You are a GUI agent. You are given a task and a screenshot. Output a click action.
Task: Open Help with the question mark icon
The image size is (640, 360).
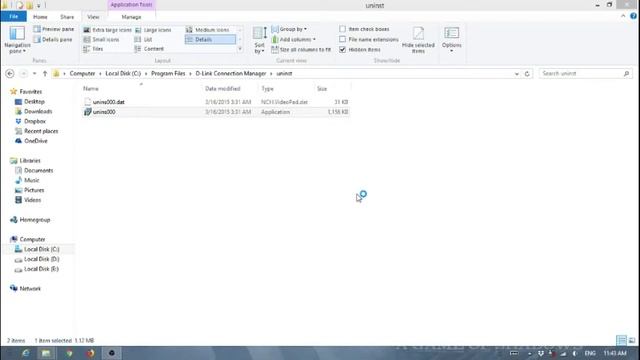[633, 16]
